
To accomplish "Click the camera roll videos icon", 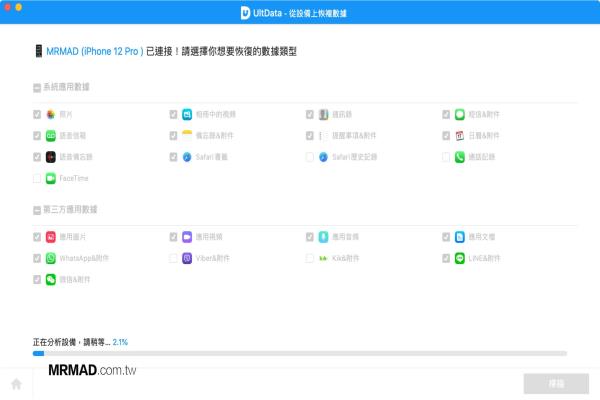I will tap(187, 114).
